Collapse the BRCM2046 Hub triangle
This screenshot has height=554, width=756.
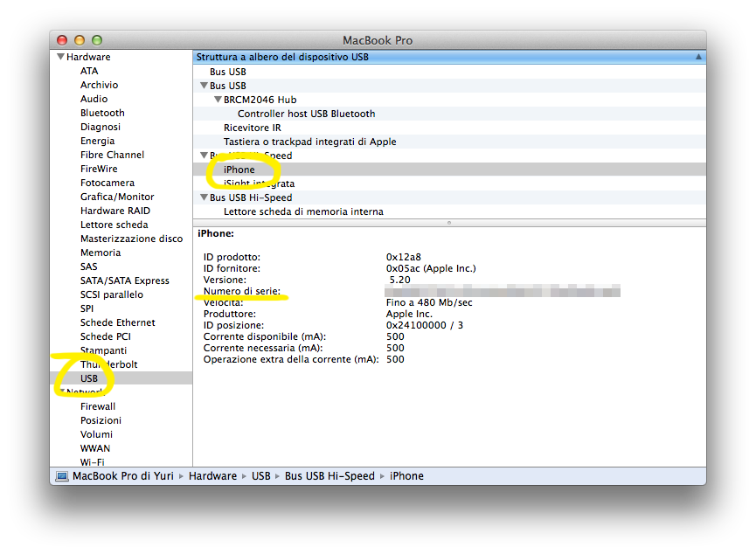[218, 100]
